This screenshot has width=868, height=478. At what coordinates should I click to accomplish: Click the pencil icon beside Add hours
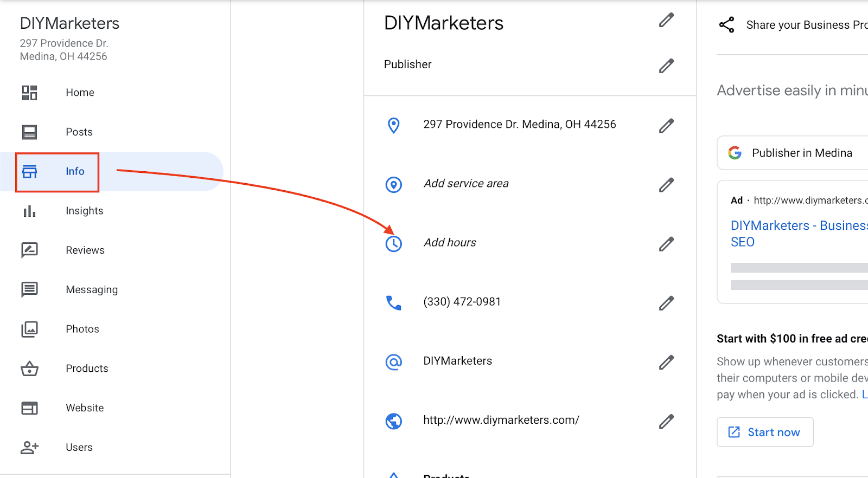[666, 244]
